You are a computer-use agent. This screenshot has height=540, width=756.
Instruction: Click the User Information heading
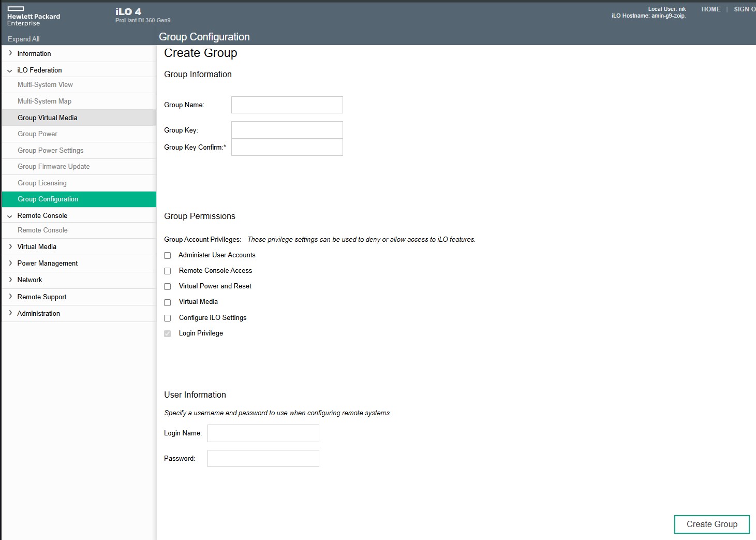tap(195, 395)
